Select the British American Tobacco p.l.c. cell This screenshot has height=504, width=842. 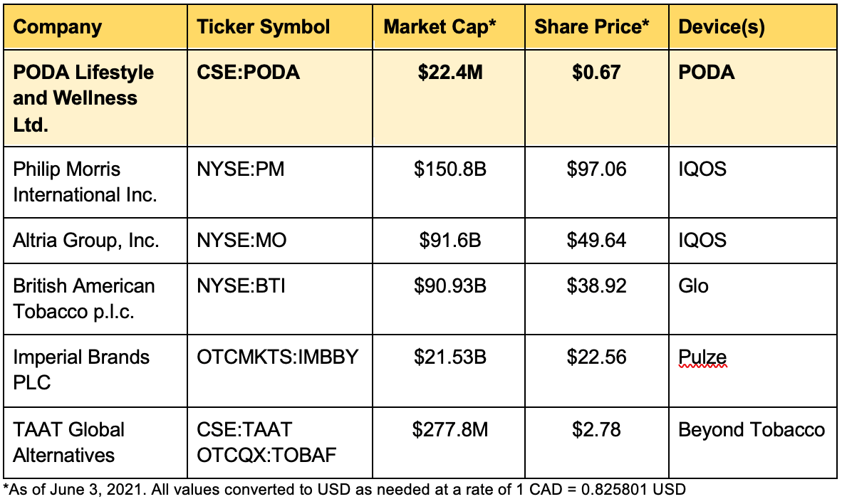95,299
